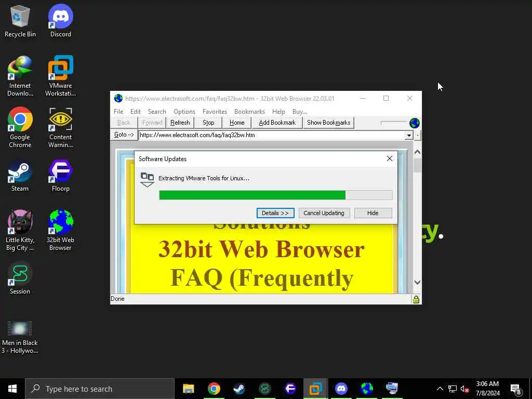
Task: Select the Content Warning desktop shortcut
Action: point(61,128)
